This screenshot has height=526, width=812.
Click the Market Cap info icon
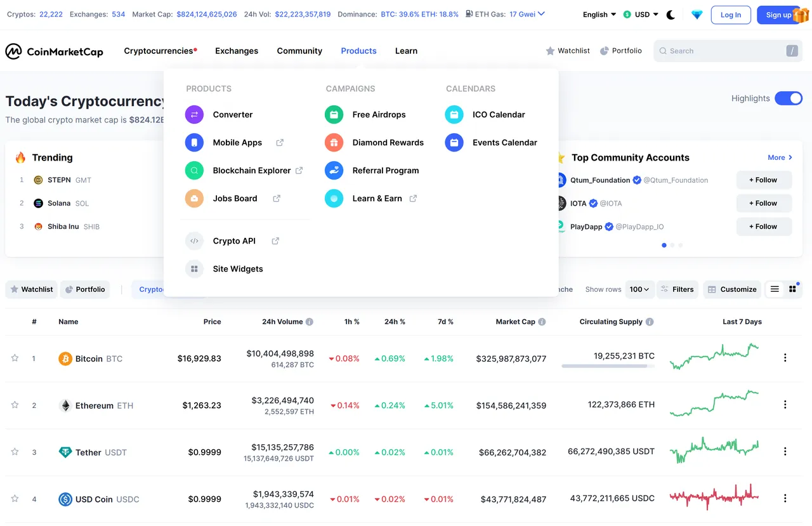tap(542, 322)
